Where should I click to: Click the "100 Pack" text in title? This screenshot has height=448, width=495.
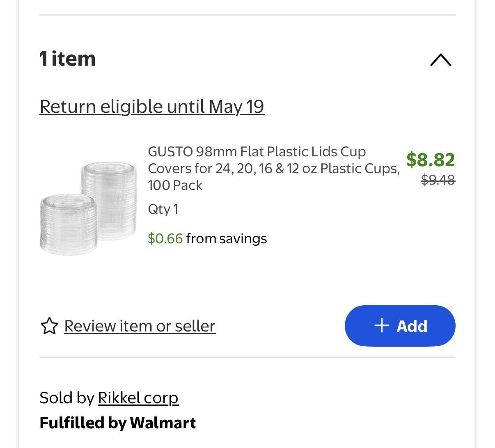coord(175,185)
